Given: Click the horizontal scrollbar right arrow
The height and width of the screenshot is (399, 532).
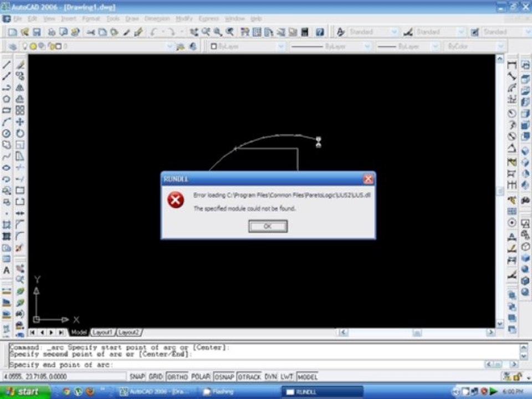Looking at the screenshot, I should (x=490, y=332).
